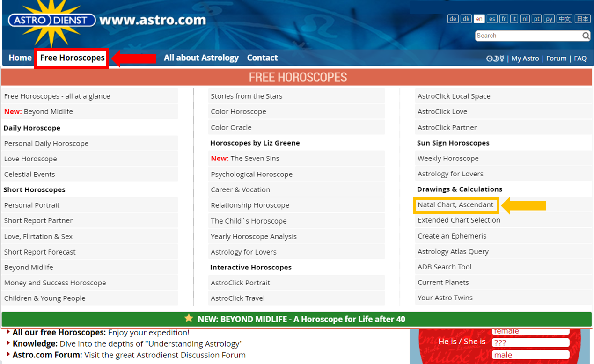Open Short Report Forecast
This screenshot has height=364, width=594.
(90, 252)
